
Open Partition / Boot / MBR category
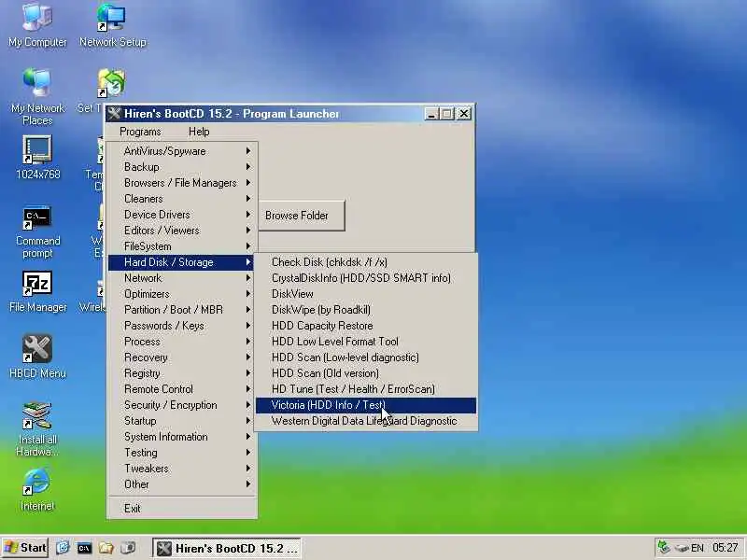pos(183,310)
